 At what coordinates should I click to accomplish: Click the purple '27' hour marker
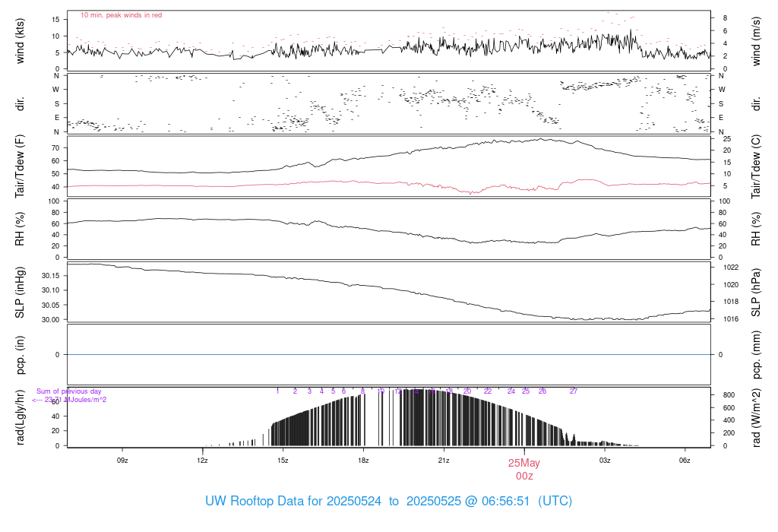(x=574, y=391)
